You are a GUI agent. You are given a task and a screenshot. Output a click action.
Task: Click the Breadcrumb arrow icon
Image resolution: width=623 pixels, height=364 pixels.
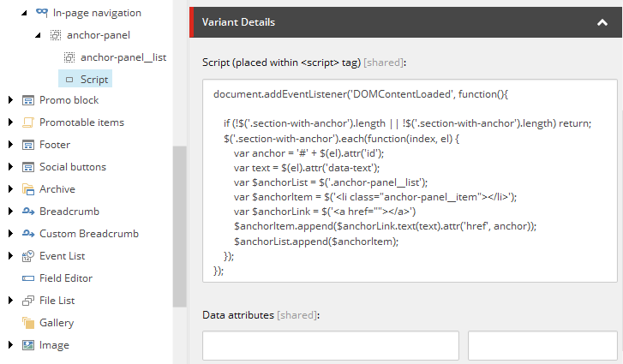(28, 212)
